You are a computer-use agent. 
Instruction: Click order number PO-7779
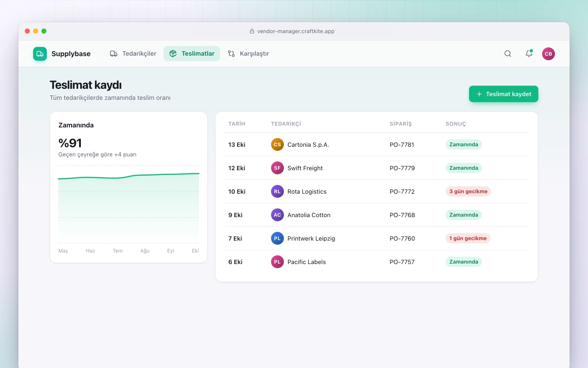[x=402, y=168]
